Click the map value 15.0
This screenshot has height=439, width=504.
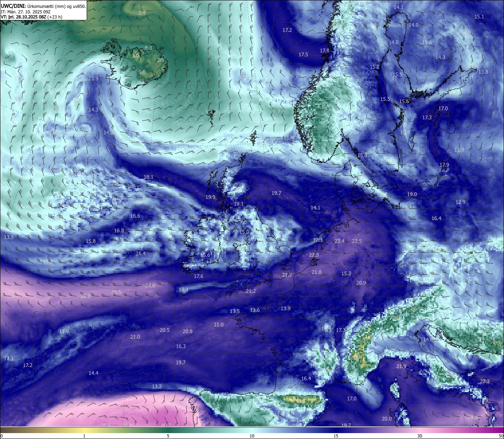coord(244,232)
